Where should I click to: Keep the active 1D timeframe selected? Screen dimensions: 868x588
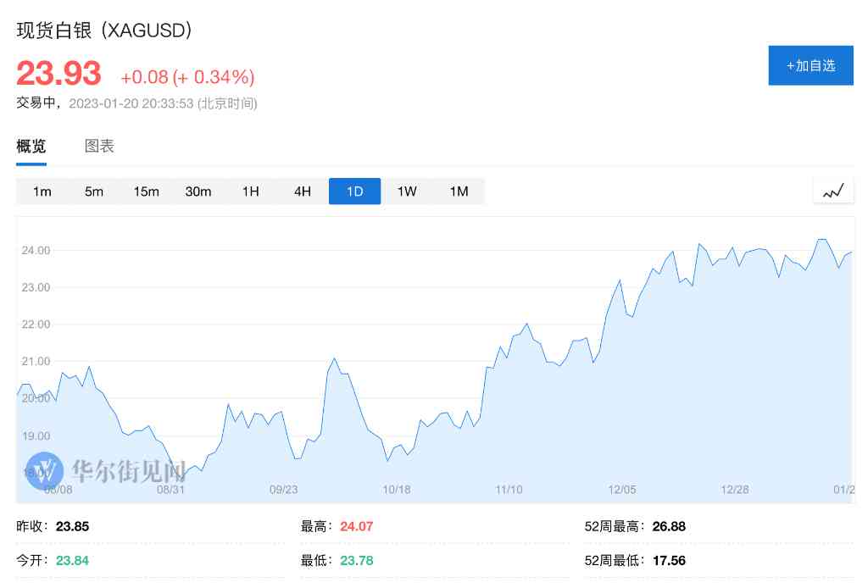pyautogui.click(x=354, y=191)
